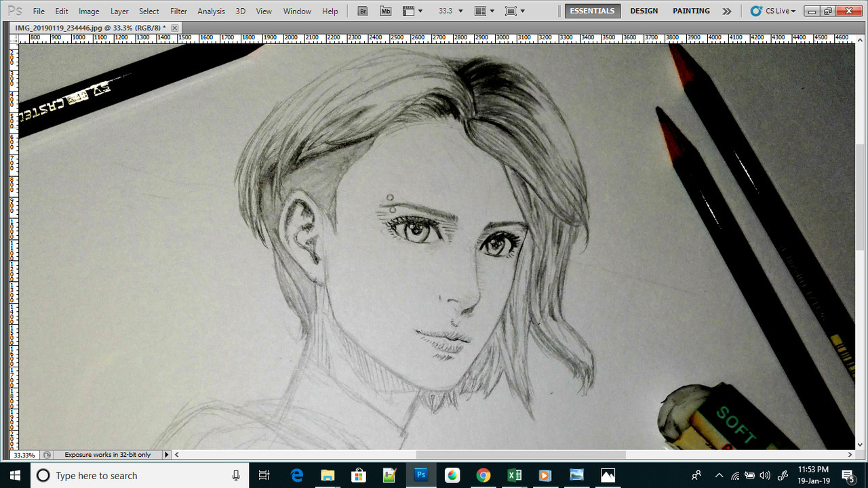Open the Arrange Documents dropdown
Screen dimensions: 868x488
click(x=484, y=11)
